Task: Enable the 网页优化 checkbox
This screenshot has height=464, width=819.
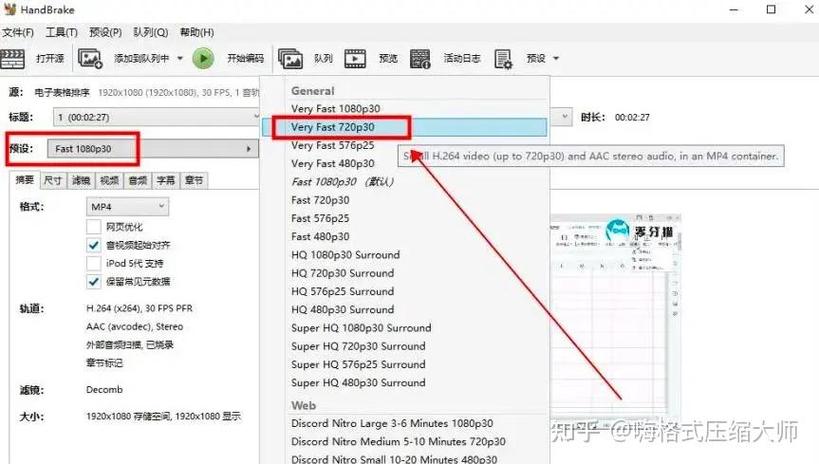Action: 93,227
